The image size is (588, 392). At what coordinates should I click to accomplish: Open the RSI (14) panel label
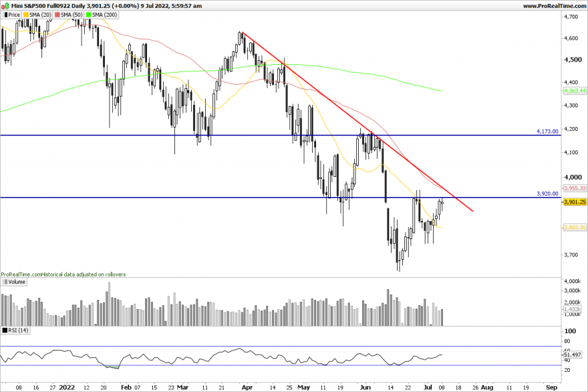(x=15, y=330)
